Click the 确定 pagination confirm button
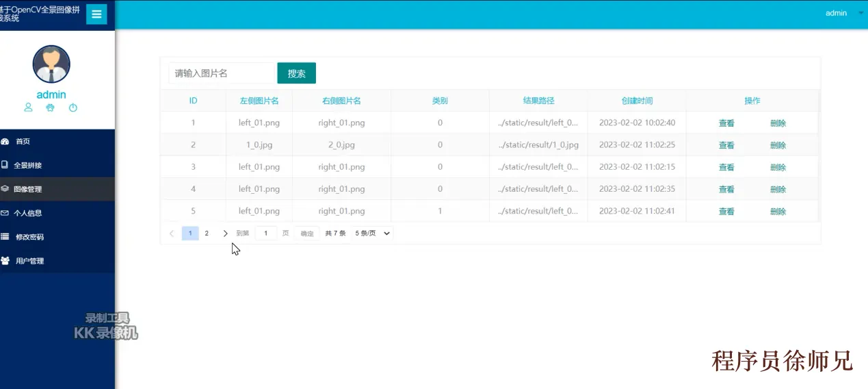The width and height of the screenshot is (868, 389). [307, 234]
